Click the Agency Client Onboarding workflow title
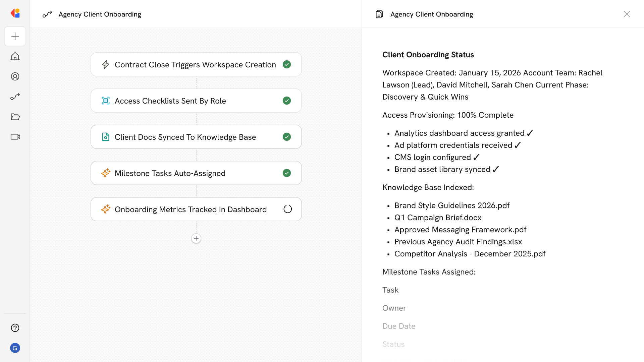The image size is (644, 362). pyautogui.click(x=100, y=14)
